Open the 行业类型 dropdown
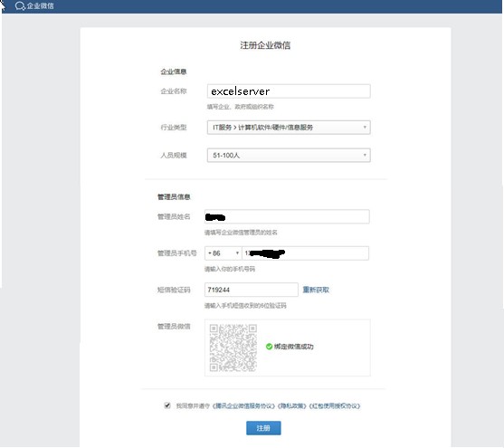 [289, 128]
